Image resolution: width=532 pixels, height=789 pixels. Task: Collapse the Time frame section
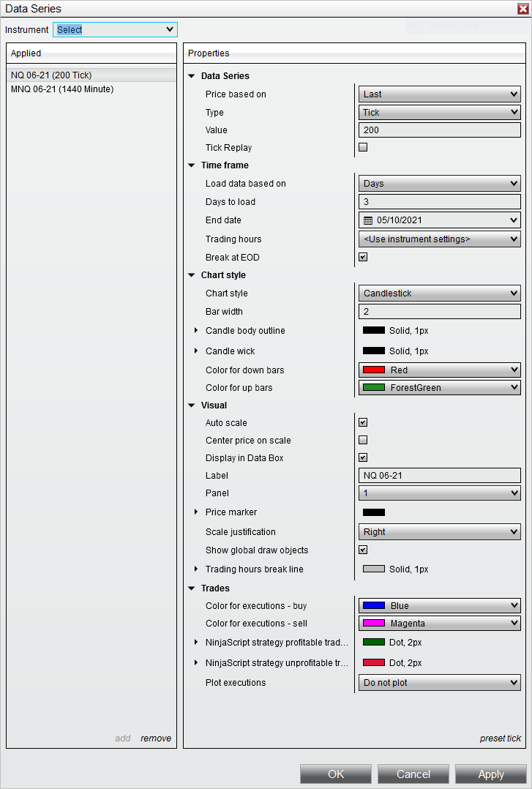192,165
